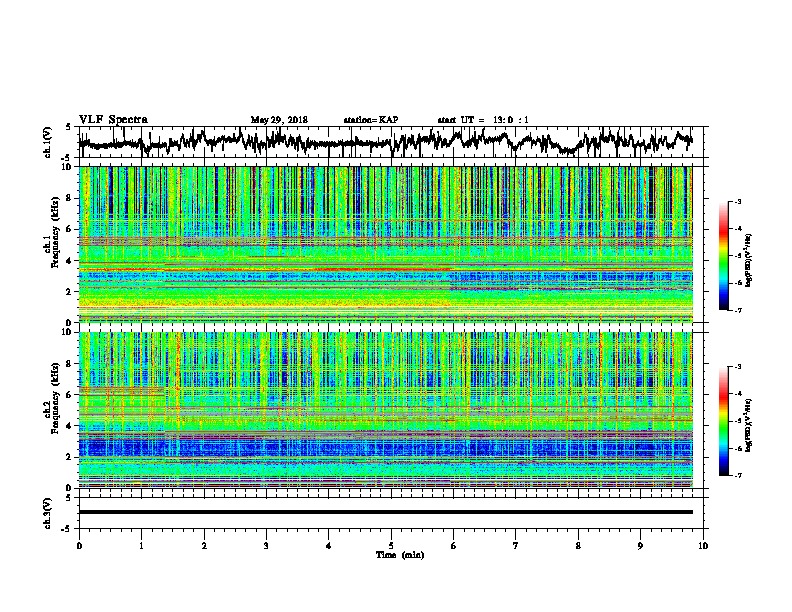Click the "8" kHz tick of ch.1 spectrogram

(x=71, y=198)
